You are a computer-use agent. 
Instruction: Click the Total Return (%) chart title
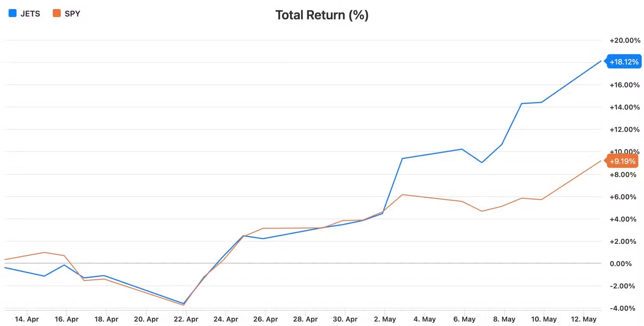click(x=322, y=15)
